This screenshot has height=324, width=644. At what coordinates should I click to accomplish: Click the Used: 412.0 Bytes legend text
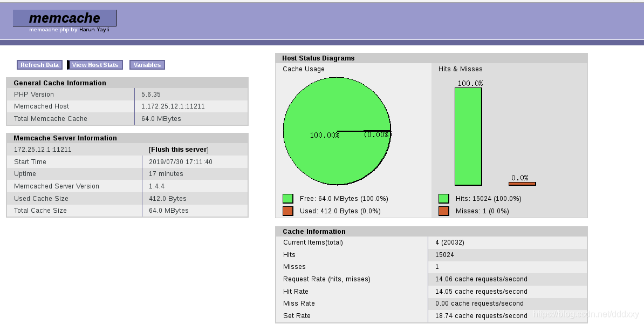tap(340, 211)
